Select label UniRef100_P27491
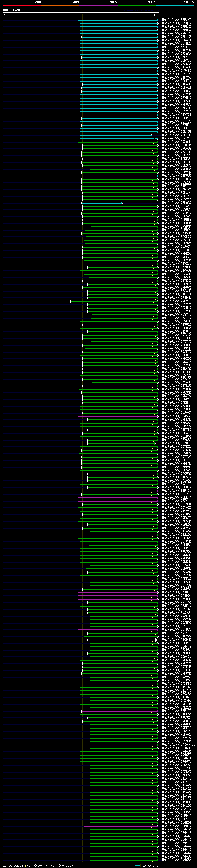Image resolution: width=197 pixels, height=868 pixels. point(176,565)
